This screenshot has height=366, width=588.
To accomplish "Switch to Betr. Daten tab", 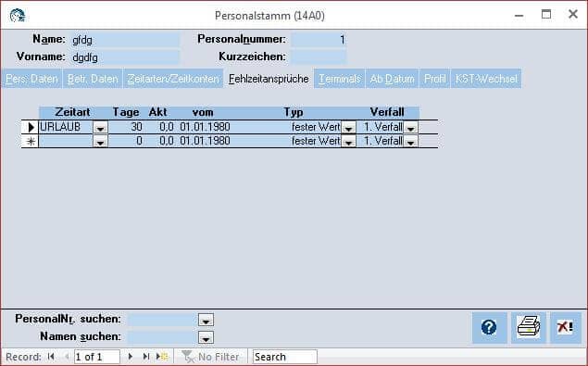I will pos(93,79).
